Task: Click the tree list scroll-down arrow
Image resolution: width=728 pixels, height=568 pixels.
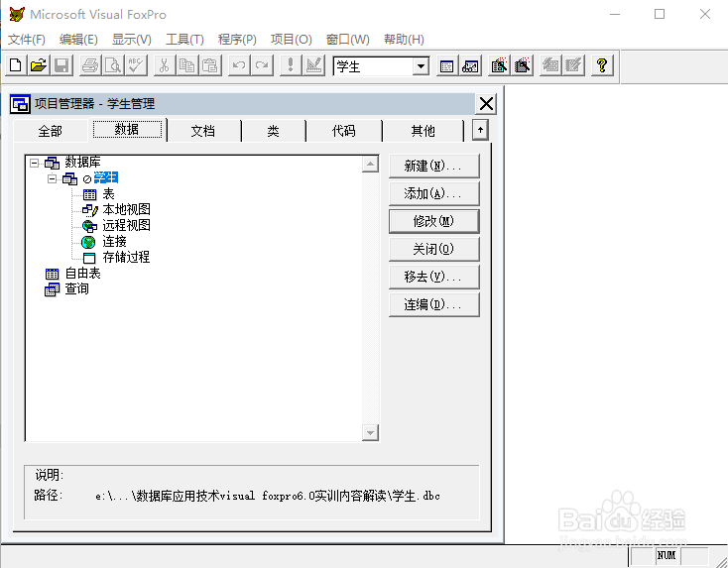Action: point(370,432)
